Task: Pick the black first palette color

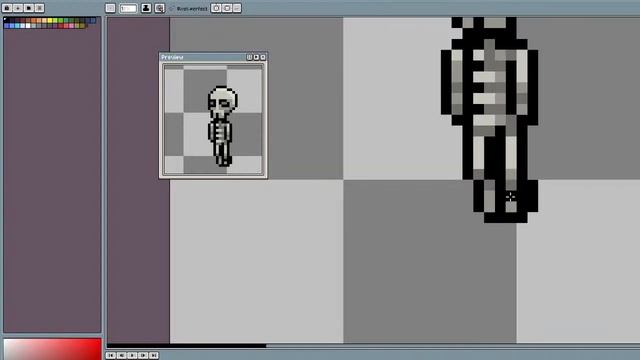Action: point(6,20)
